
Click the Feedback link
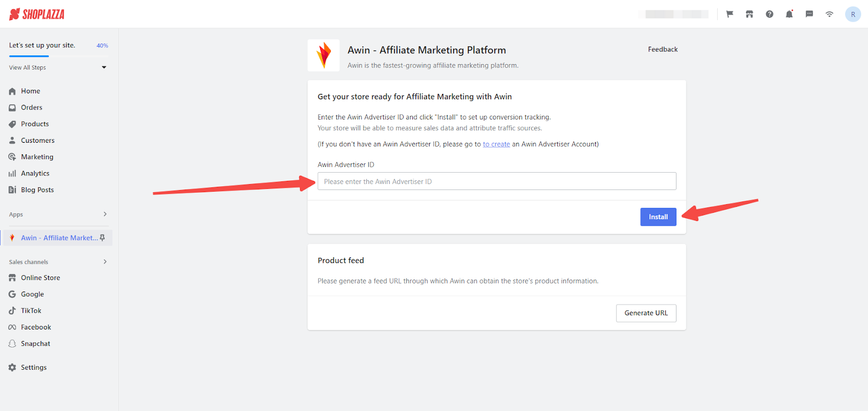662,49
